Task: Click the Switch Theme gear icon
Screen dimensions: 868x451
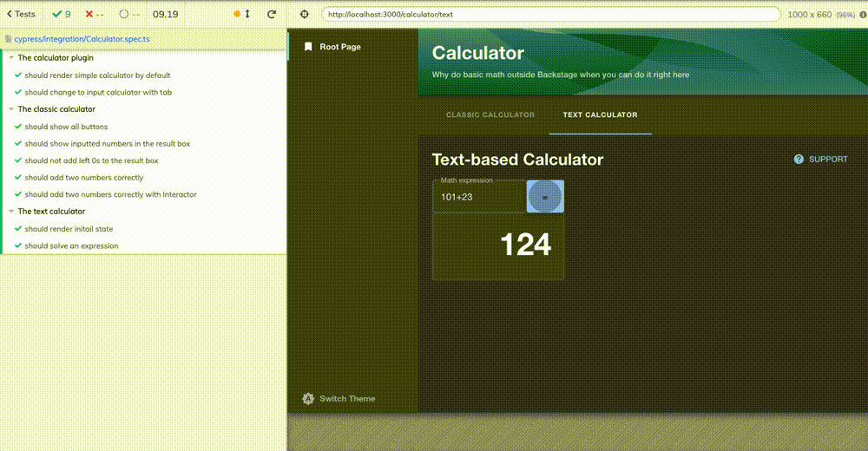Action: (x=308, y=399)
